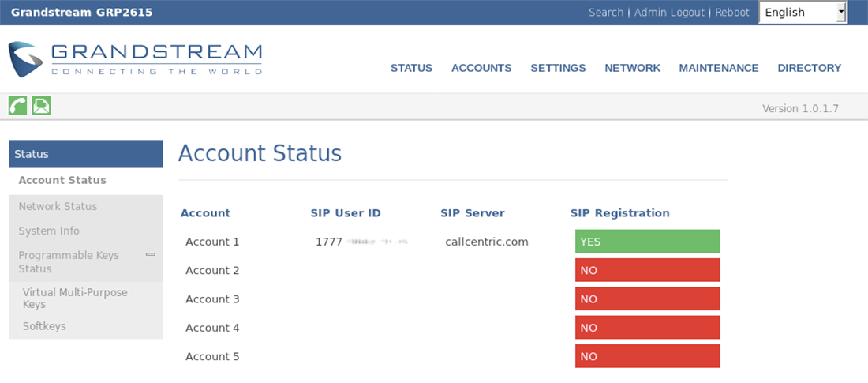Open the MAINTENANCE menu
Screen dimensions: 868x383
point(719,68)
